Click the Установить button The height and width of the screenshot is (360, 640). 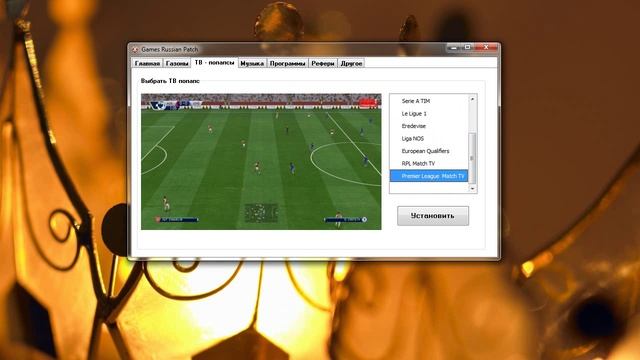pos(433,216)
